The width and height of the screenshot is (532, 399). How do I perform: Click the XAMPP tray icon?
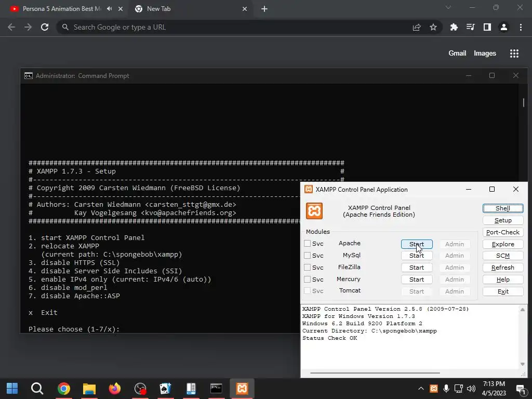(434, 389)
